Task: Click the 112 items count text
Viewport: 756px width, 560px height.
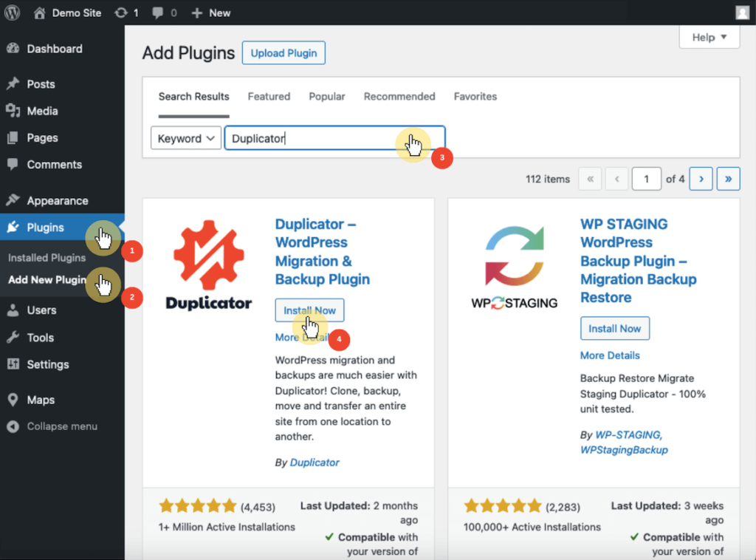Action: [548, 179]
